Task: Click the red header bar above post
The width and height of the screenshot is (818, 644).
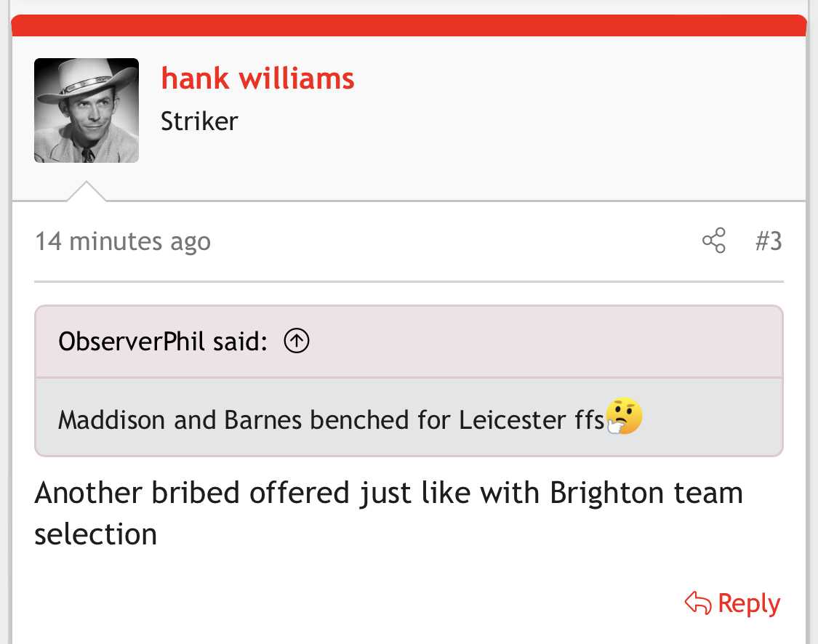Action: click(409, 25)
